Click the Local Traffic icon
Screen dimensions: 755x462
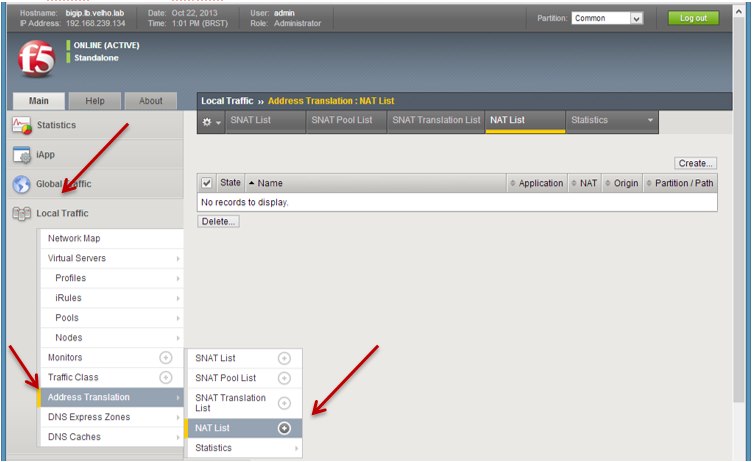point(21,213)
